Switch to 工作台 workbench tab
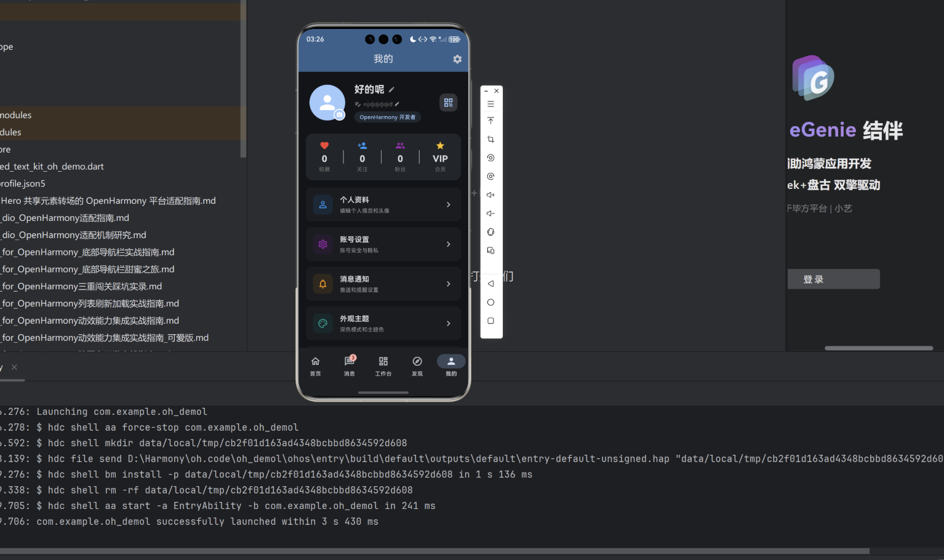Viewport: 944px width, 560px height. point(383,366)
